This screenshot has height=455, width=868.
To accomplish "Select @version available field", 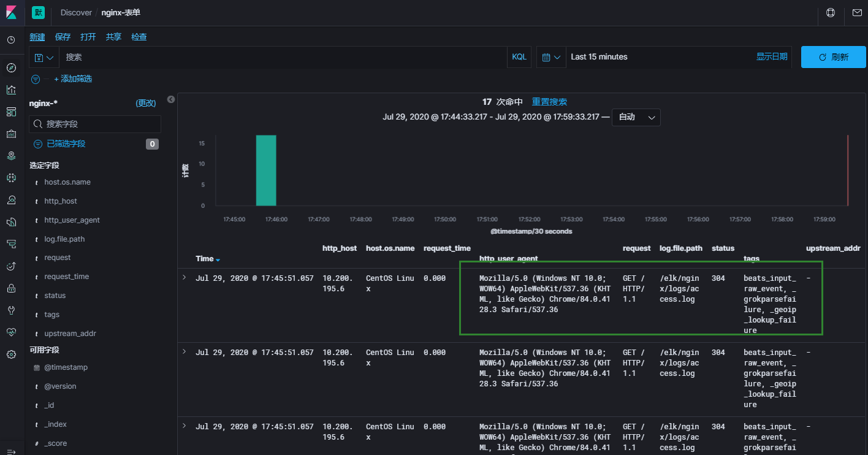I will 60,386.
